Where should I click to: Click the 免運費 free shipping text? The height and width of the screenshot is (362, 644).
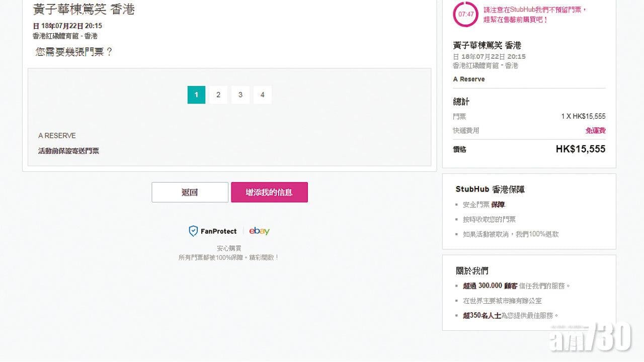[x=595, y=131]
